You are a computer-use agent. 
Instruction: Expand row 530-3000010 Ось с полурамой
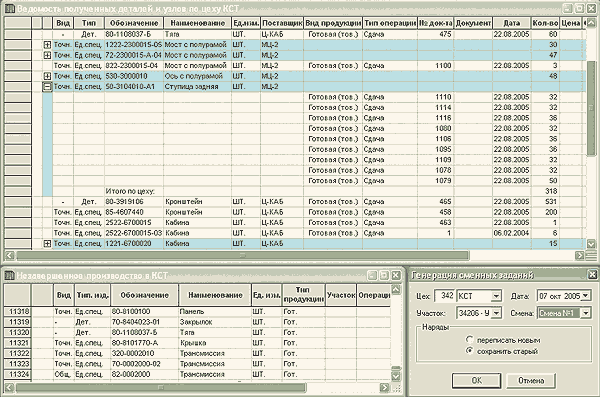point(47,76)
